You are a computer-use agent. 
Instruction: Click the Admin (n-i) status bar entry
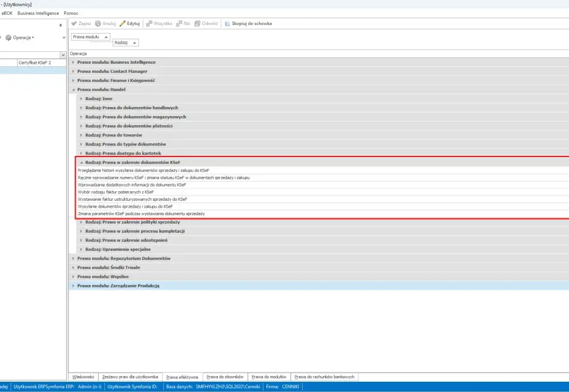click(x=90, y=386)
